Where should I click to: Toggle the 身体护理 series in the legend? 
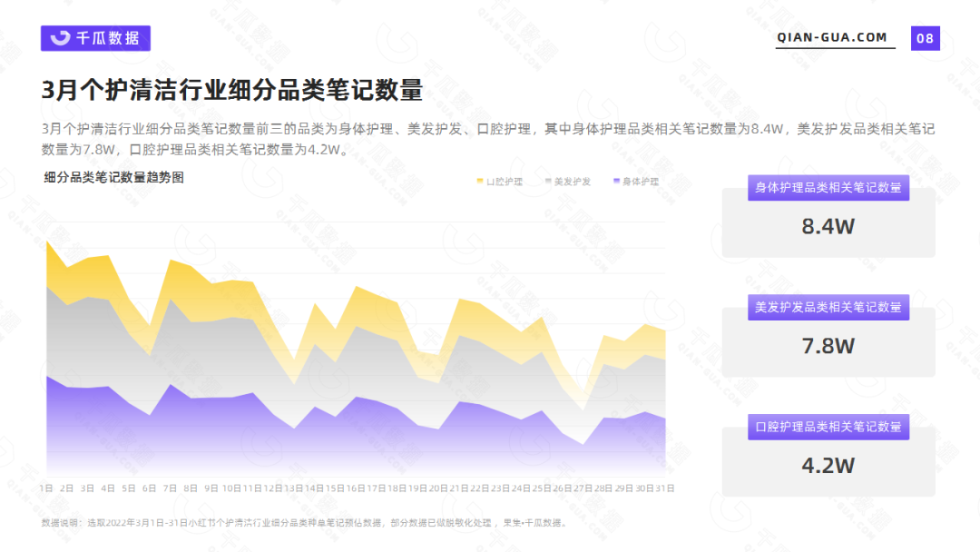point(639,181)
